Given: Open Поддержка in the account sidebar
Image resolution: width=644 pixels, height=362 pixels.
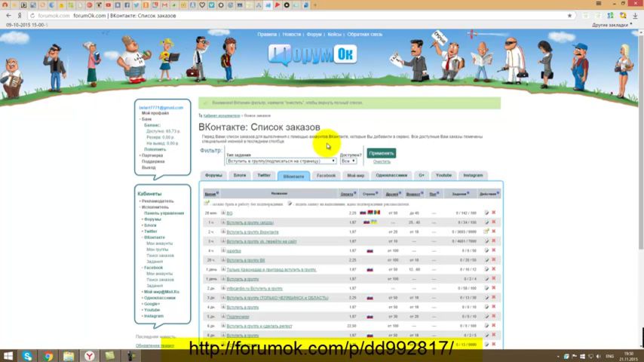Looking at the screenshot, I should coord(152,161).
